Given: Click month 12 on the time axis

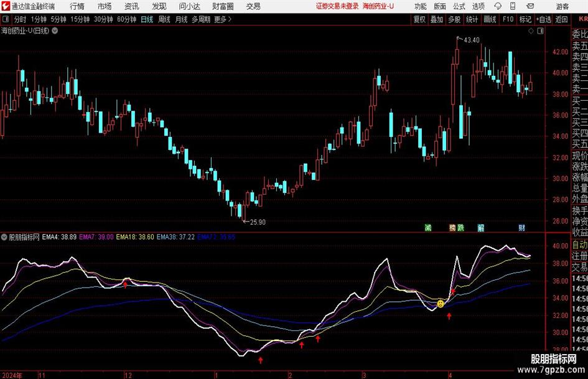Looking at the screenshot, I should (128, 375).
